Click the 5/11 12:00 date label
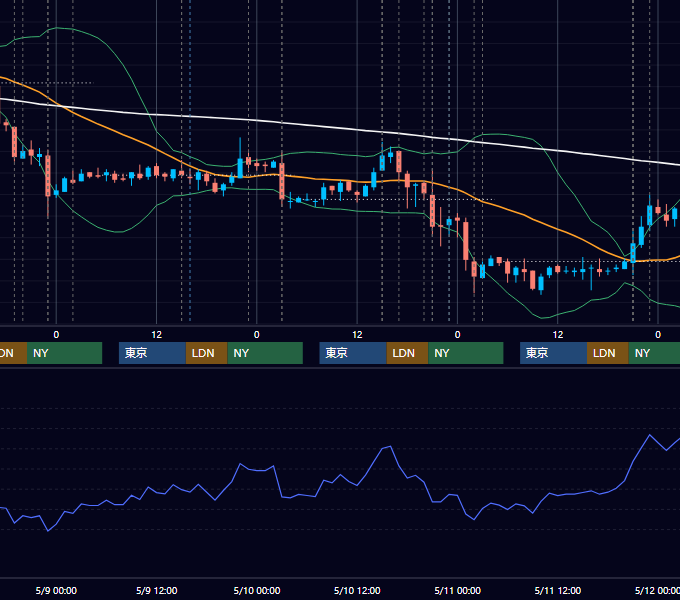 pyautogui.click(x=558, y=590)
